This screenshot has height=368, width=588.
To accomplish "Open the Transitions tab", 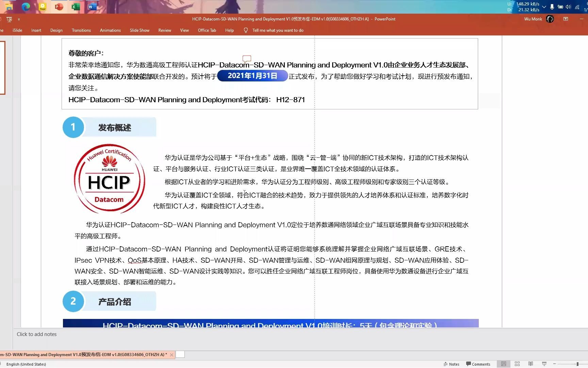I will point(81,30).
